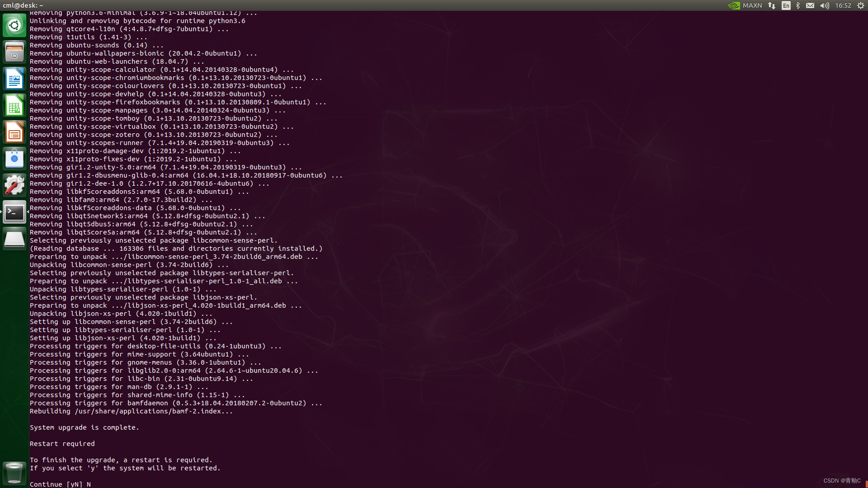Open the NVIDIA power mode indicator
The image size is (868, 488).
734,5
